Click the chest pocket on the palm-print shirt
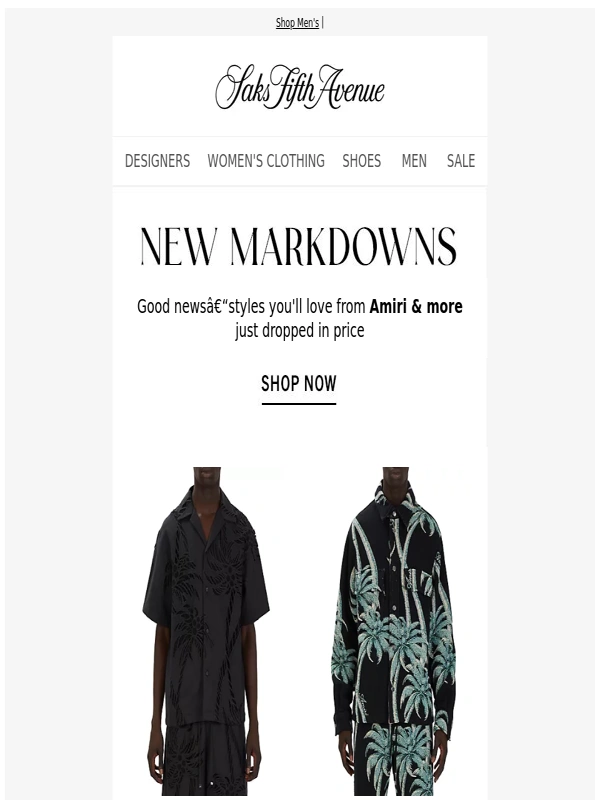The width and height of the screenshot is (600, 800). pos(421,577)
